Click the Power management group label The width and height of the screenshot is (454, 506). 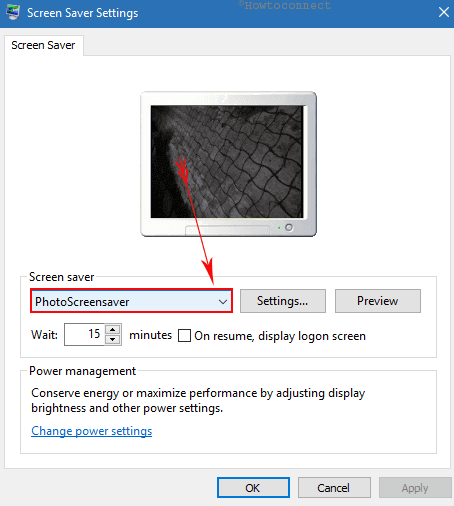pyautogui.click(x=83, y=371)
